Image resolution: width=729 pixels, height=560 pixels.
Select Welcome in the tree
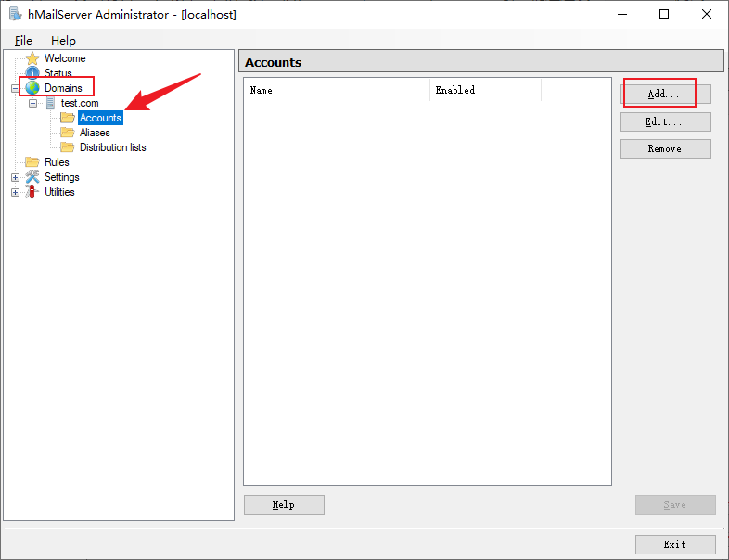pyautogui.click(x=65, y=58)
